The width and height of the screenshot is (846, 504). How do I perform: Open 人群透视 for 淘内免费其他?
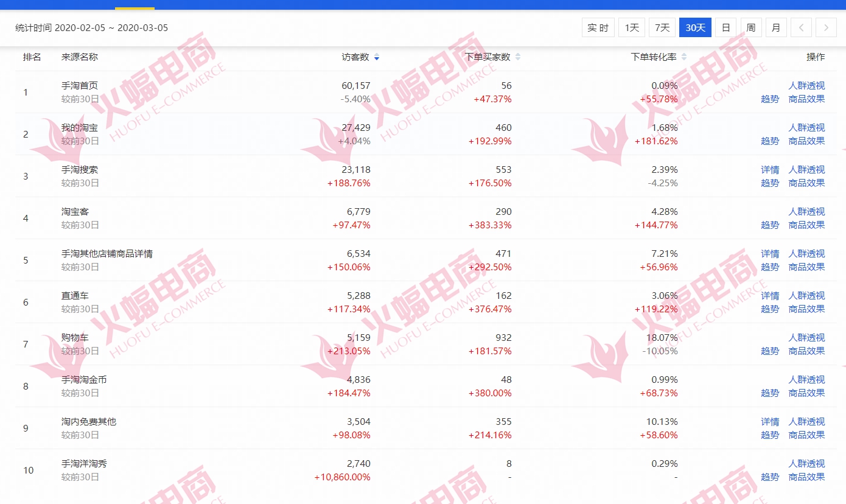(806, 422)
